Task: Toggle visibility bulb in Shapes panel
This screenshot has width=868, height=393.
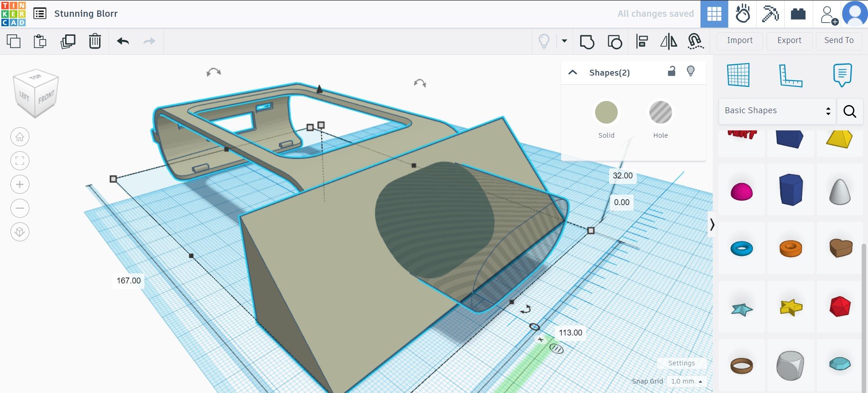Action: coord(691,72)
